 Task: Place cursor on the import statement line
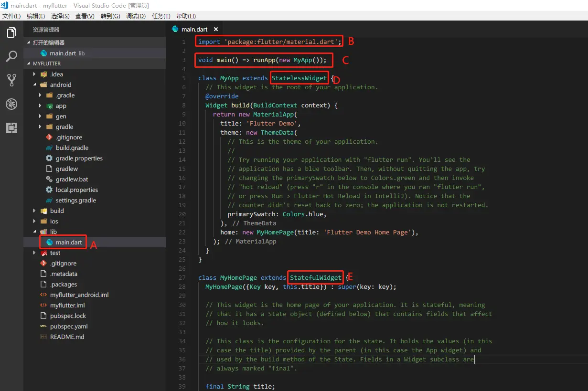click(270, 42)
